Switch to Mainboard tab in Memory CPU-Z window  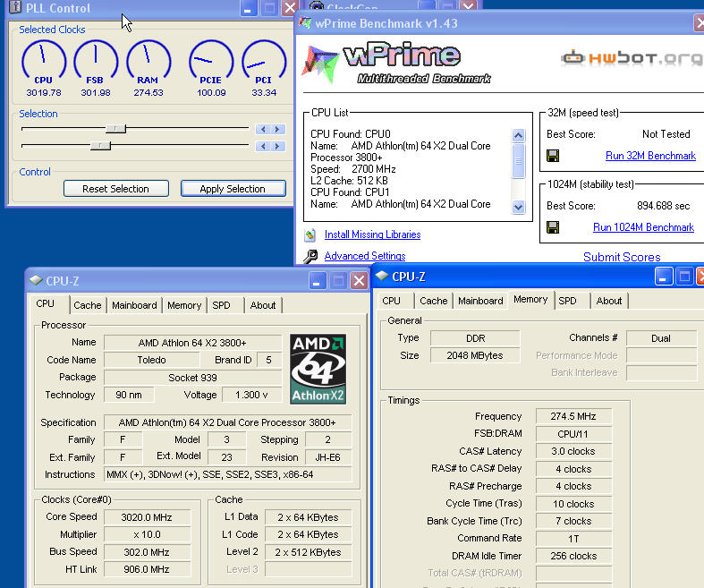[x=480, y=301]
